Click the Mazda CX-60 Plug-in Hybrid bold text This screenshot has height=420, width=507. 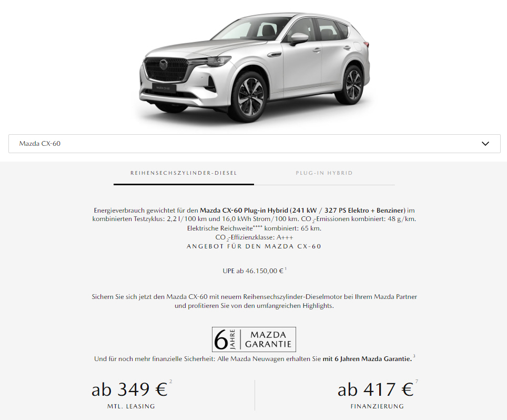(x=244, y=211)
